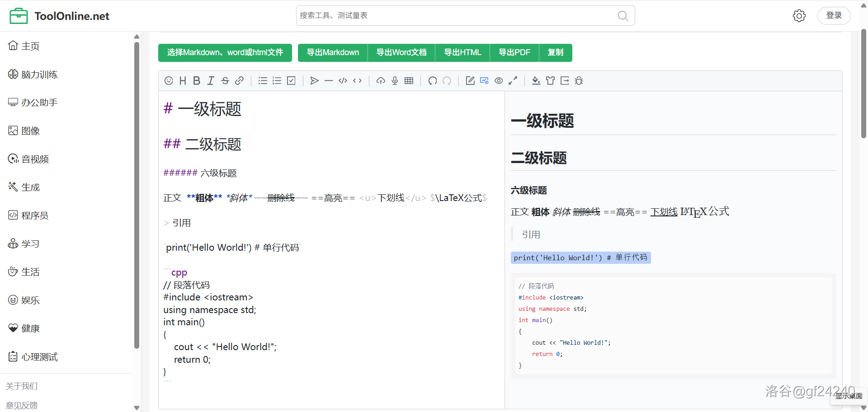868x412 pixels.
Task: Insert a table using the table icon
Action: 409,81
